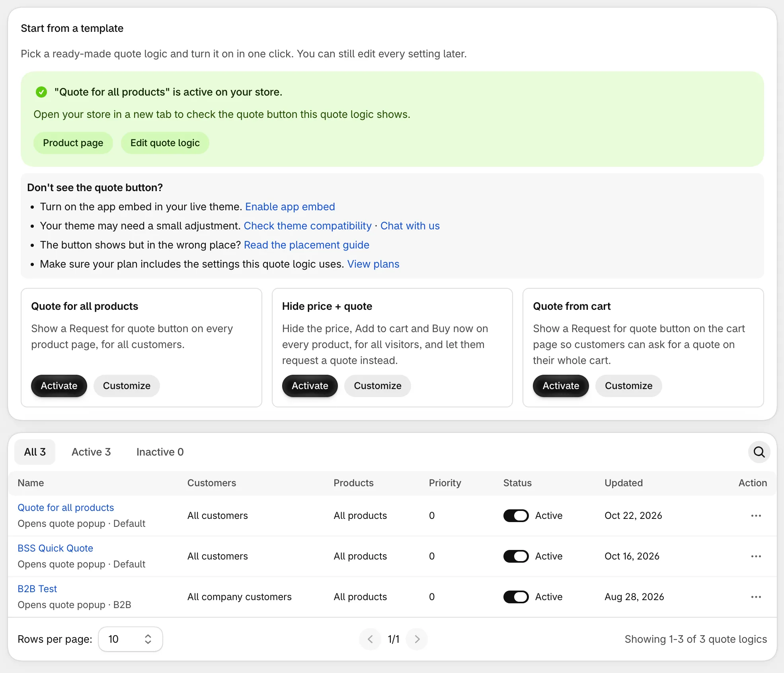Click the Showing 1-3 of 3 quote logics text
784x673 pixels.
696,639
